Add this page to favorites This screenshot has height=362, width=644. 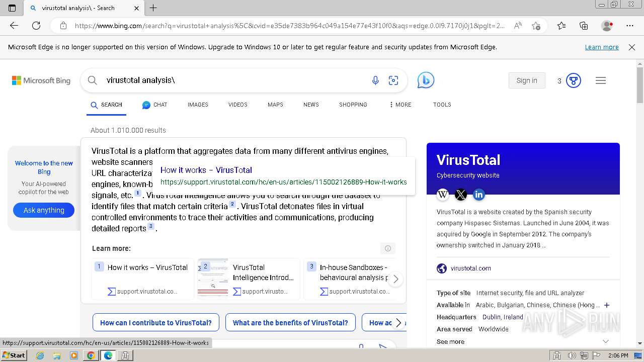click(536, 26)
